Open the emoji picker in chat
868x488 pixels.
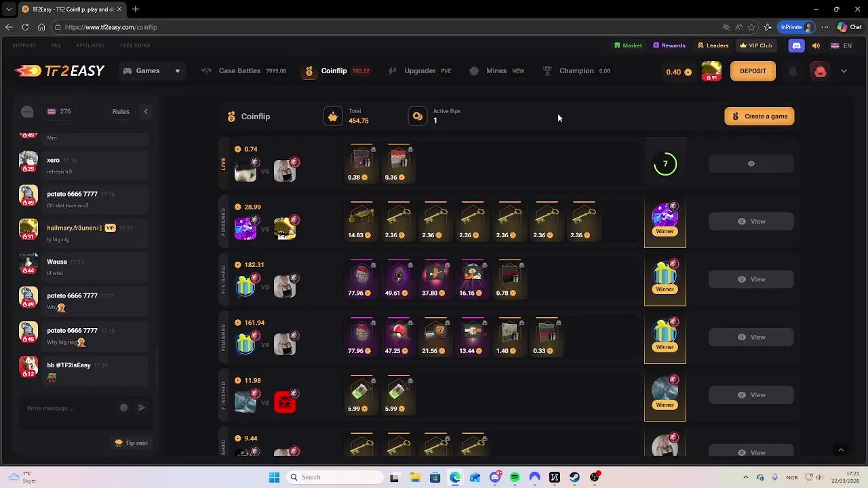point(123,408)
